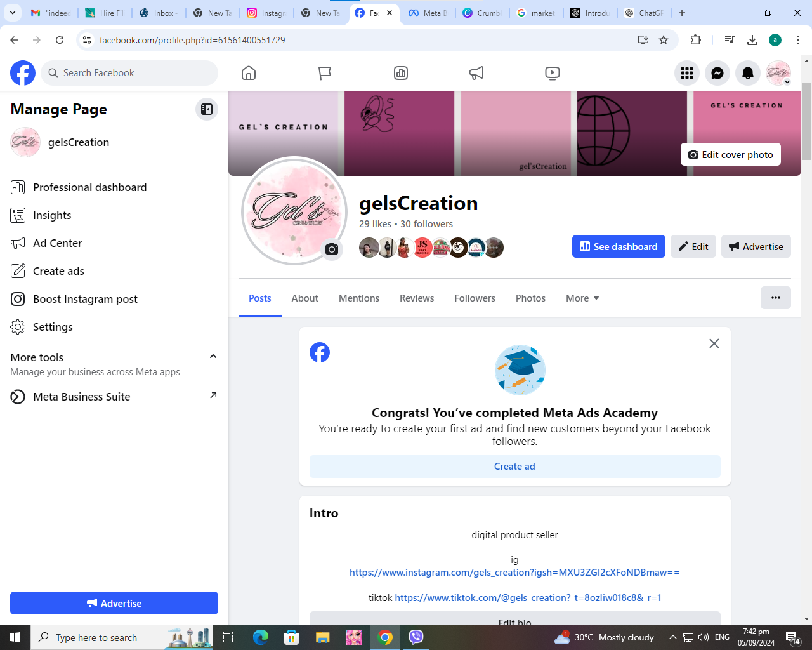Image resolution: width=812 pixels, height=650 pixels.
Task: Open File Explorer from the taskbar
Action: [x=323, y=637]
